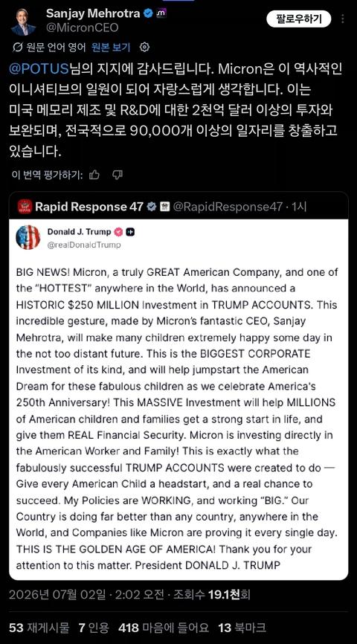Select the 원본 보기 link
The height and width of the screenshot is (644, 357).
(x=111, y=48)
